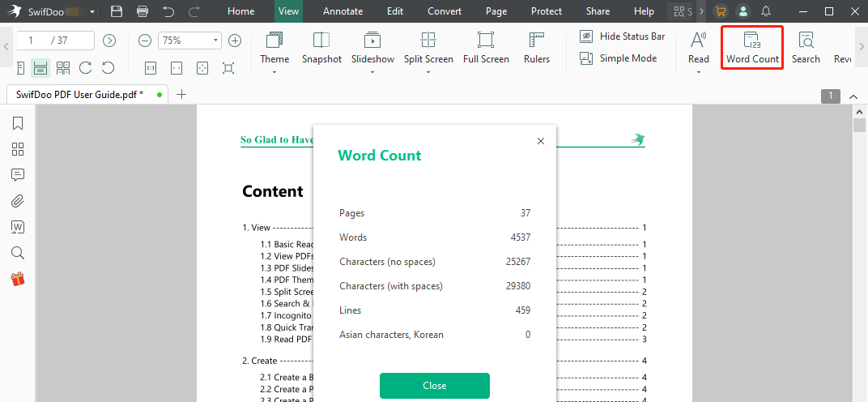
Task: Open the Bookmarks sidebar panel
Action: point(18,123)
